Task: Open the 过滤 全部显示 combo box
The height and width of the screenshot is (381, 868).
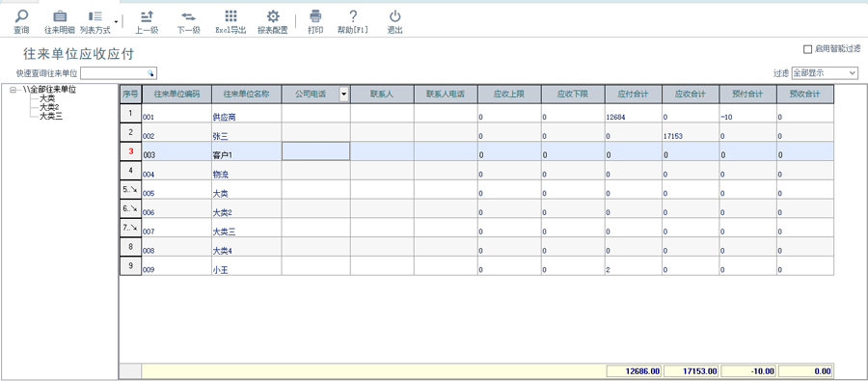Action: [825, 73]
